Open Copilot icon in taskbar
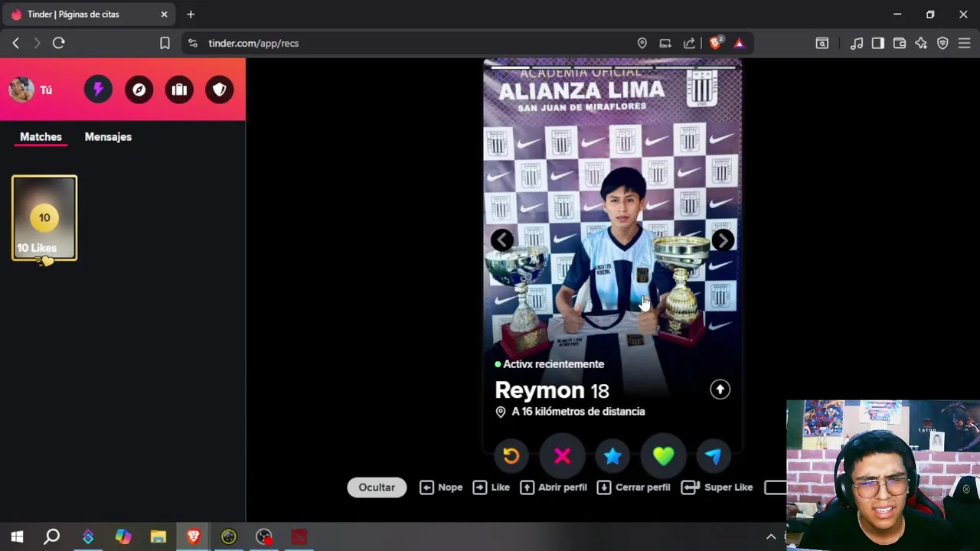 coord(123,537)
